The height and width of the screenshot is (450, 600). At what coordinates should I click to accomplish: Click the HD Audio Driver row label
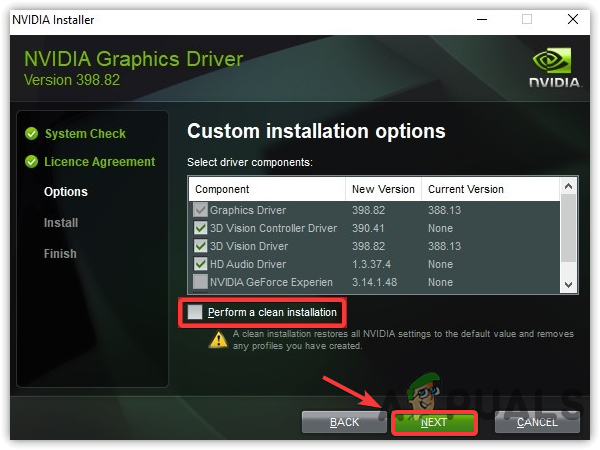click(x=248, y=264)
